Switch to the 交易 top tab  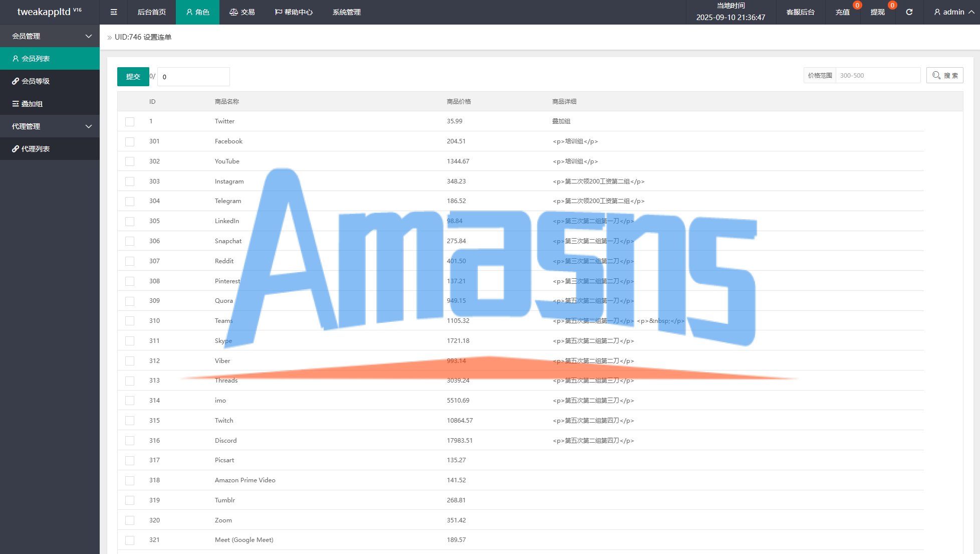click(x=242, y=12)
